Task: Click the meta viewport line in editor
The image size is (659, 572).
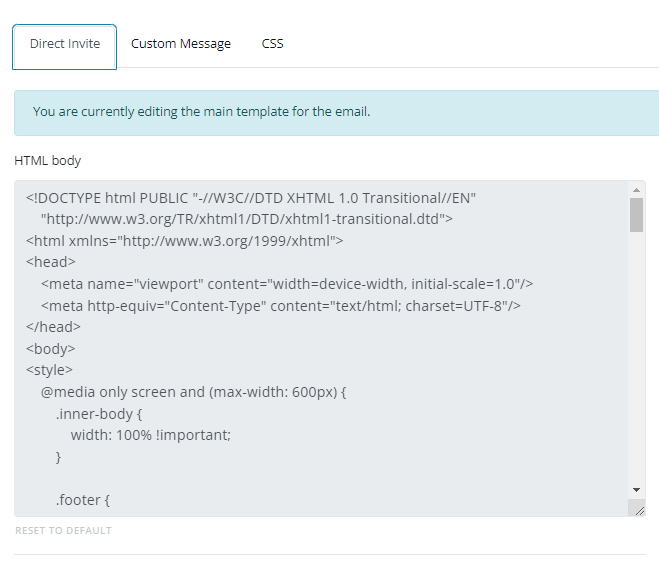Action: [287, 284]
